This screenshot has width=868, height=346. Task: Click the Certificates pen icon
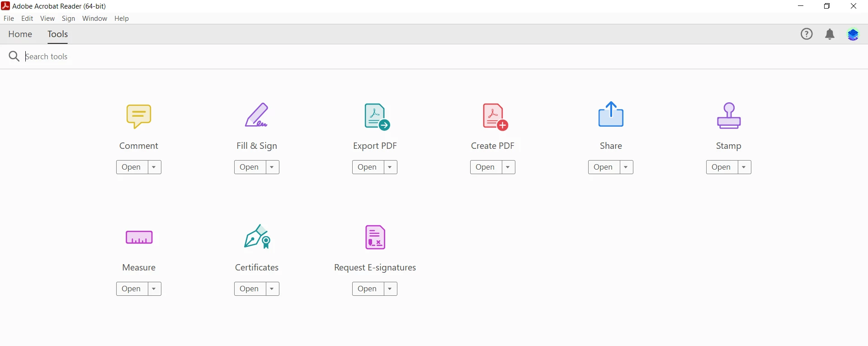(257, 237)
